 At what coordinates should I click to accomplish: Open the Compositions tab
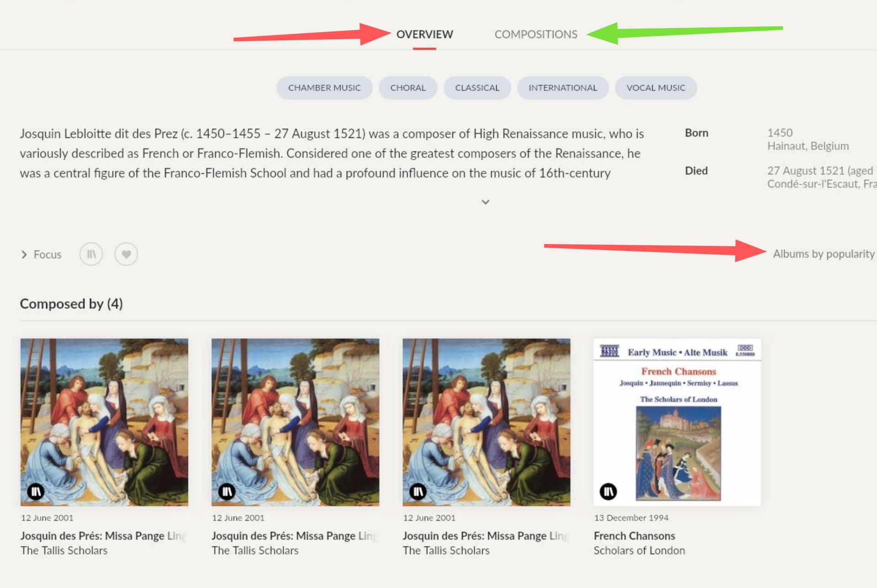coord(536,34)
